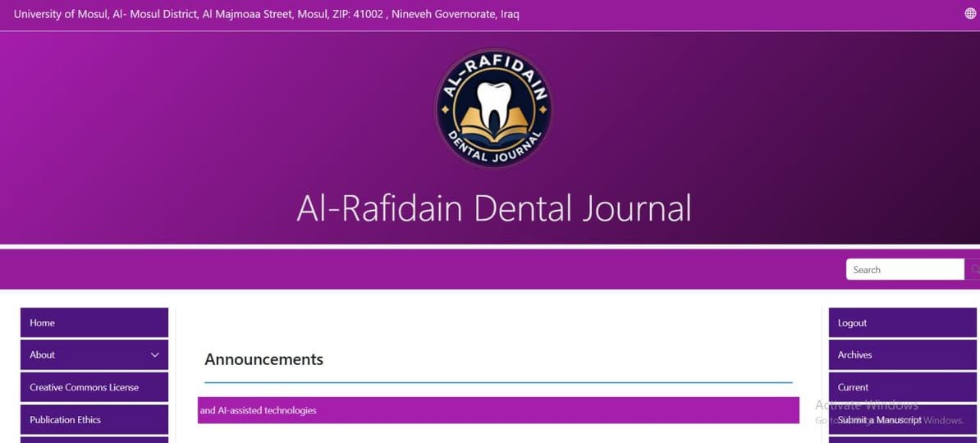Click the University of Mosul address text

coord(266,14)
